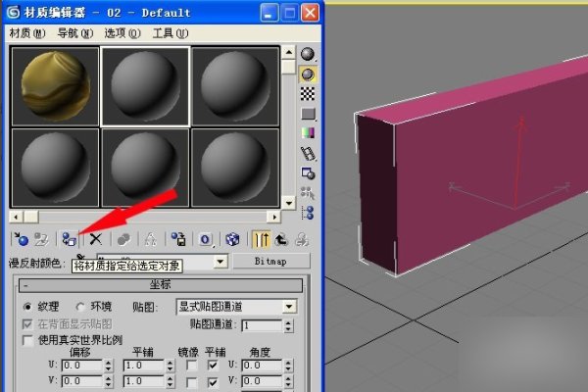Open the 工具(U) menu
The height and width of the screenshot is (392, 588).
[171, 33]
